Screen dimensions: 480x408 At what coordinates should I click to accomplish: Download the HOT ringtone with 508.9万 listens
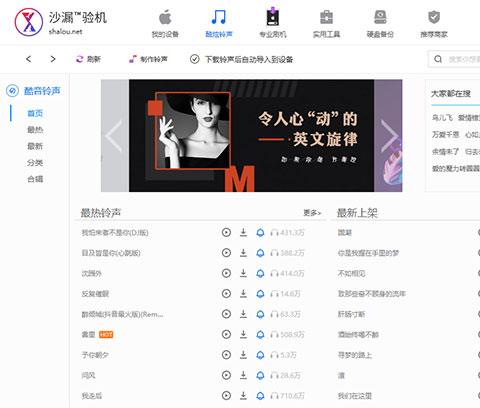click(243, 334)
